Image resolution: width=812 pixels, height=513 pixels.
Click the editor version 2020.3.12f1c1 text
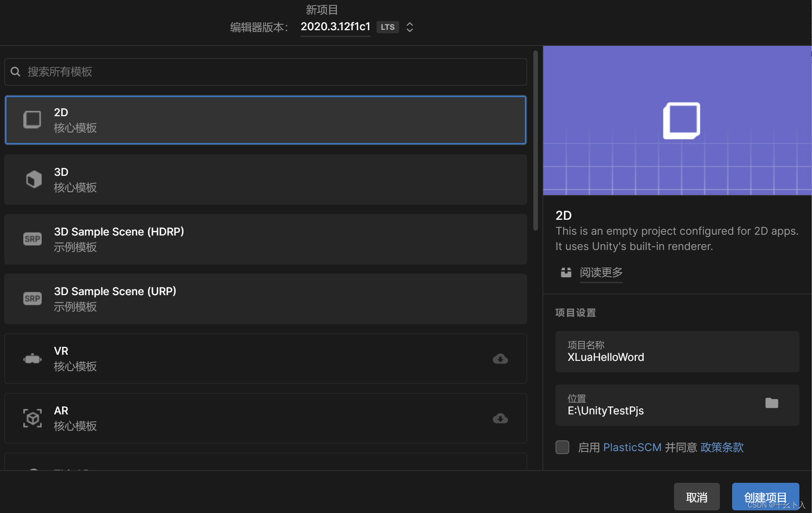pos(335,26)
